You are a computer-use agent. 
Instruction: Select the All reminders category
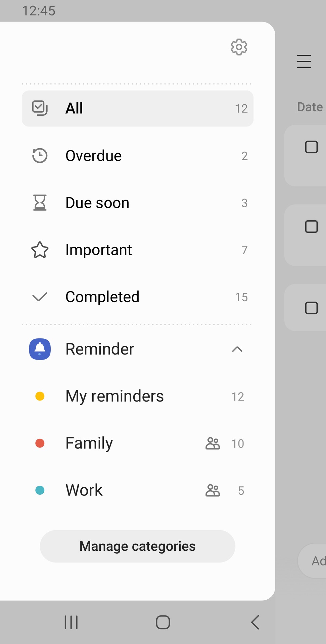coord(137,108)
